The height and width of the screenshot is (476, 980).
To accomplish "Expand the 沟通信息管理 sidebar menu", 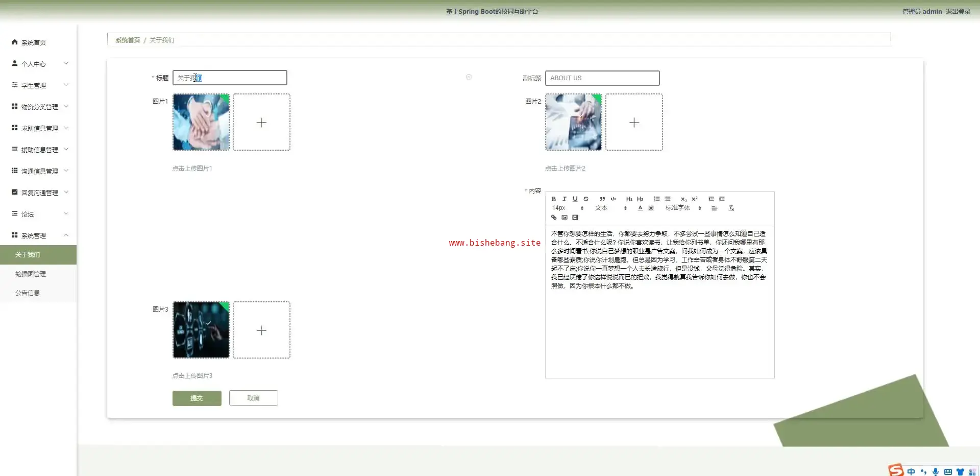I will 38,171.
